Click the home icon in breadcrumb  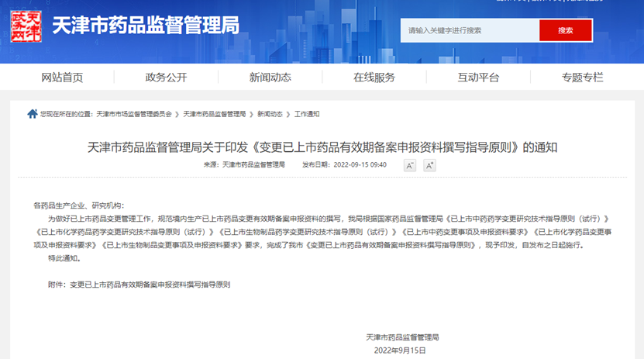(x=32, y=114)
